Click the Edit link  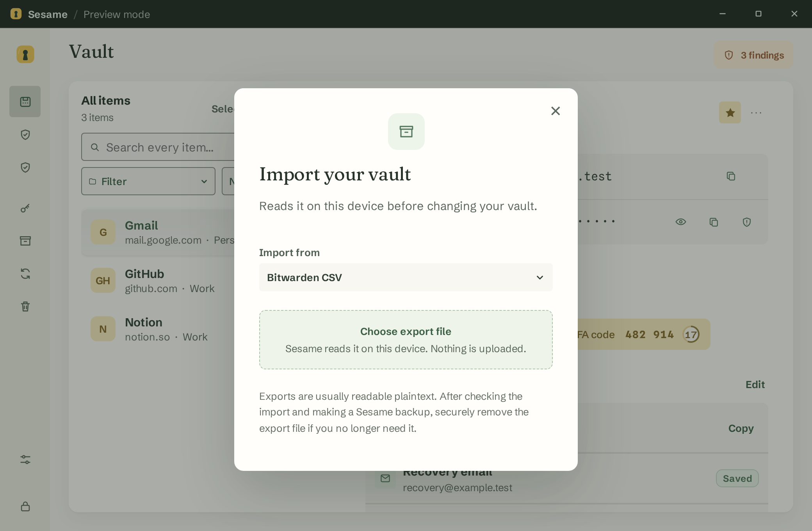coord(755,385)
